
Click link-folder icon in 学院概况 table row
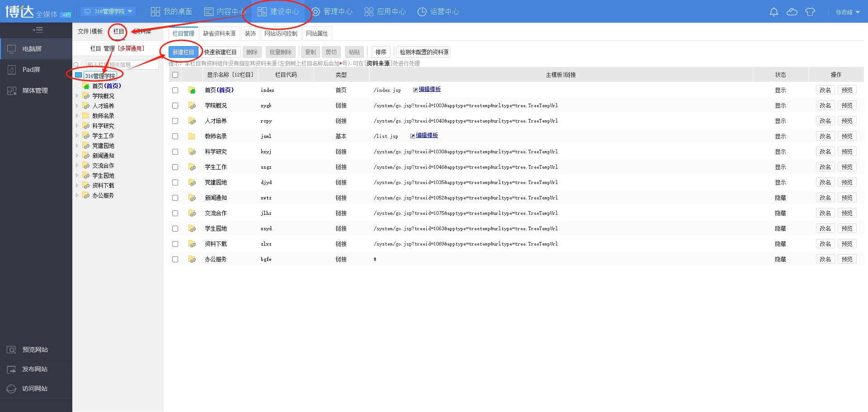(x=192, y=105)
